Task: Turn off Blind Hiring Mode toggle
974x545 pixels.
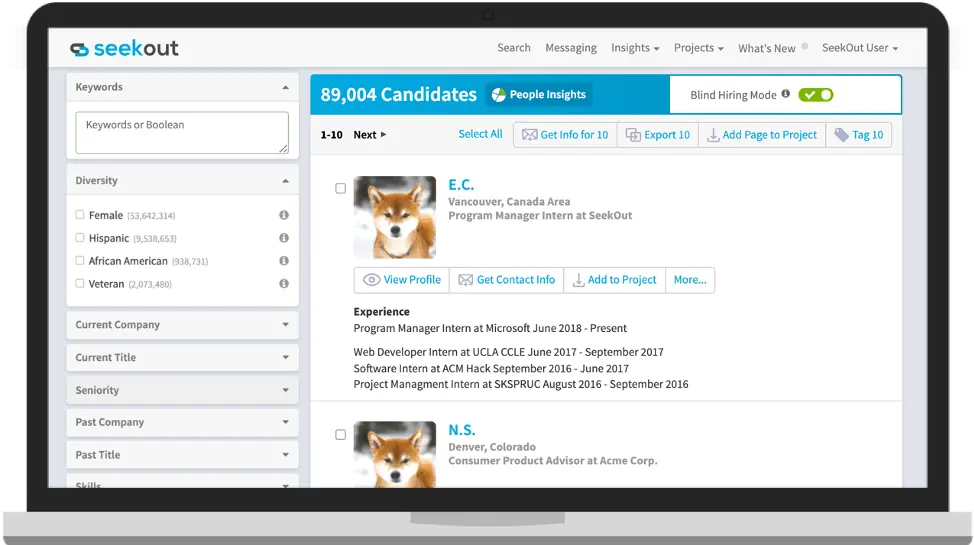Action: click(816, 94)
